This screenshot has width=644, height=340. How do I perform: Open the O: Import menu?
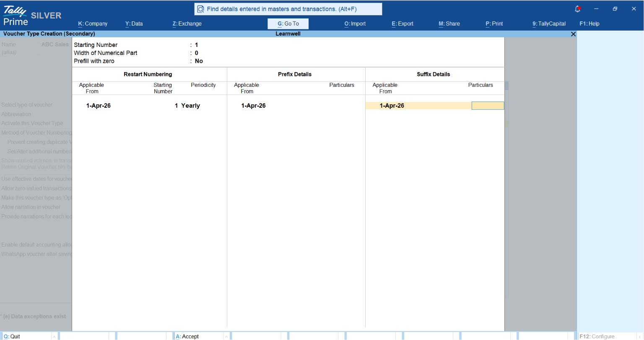355,23
